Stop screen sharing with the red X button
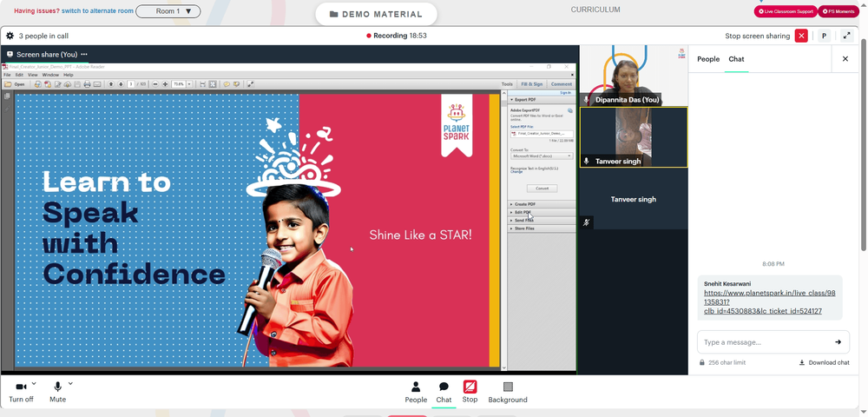This screenshot has width=868, height=417. (x=801, y=36)
